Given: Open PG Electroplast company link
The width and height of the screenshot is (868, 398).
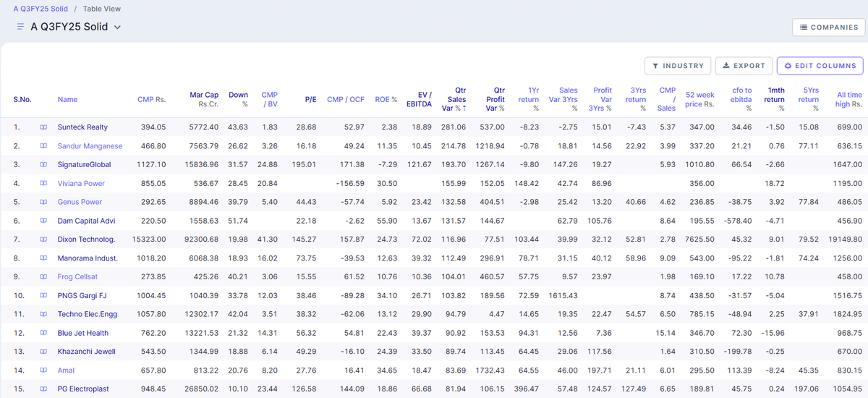Looking at the screenshot, I should pos(83,389).
